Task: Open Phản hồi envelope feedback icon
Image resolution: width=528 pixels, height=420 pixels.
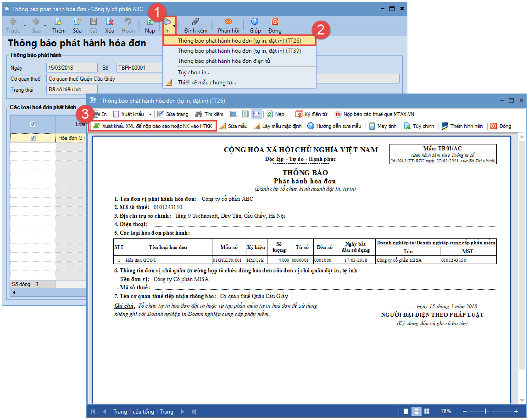Action: tap(228, 22)
